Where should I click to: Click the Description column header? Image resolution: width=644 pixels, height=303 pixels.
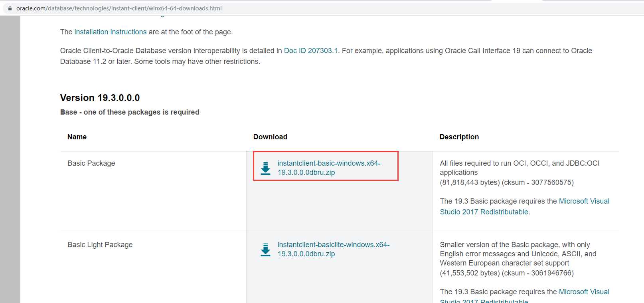(459, 137)
